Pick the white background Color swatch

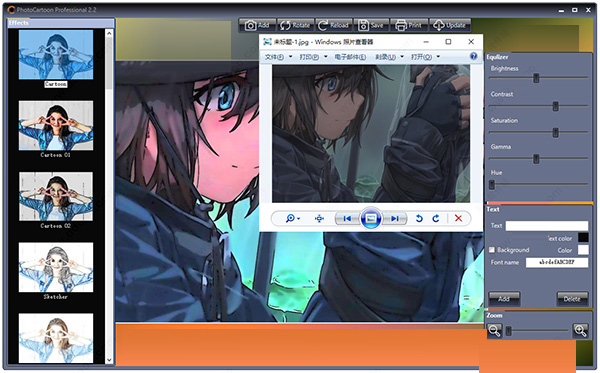pyautogui.click(x=583, y=250)
